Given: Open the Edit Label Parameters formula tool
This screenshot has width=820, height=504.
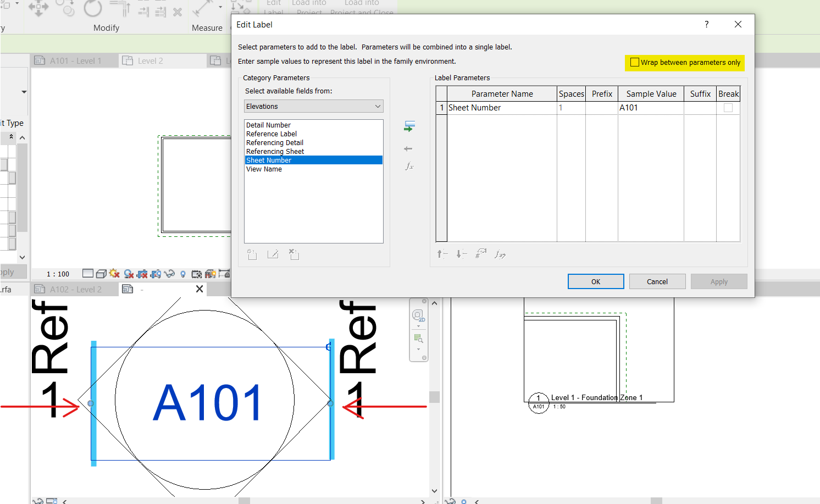Looking at the screenshot, I should 409,166.
